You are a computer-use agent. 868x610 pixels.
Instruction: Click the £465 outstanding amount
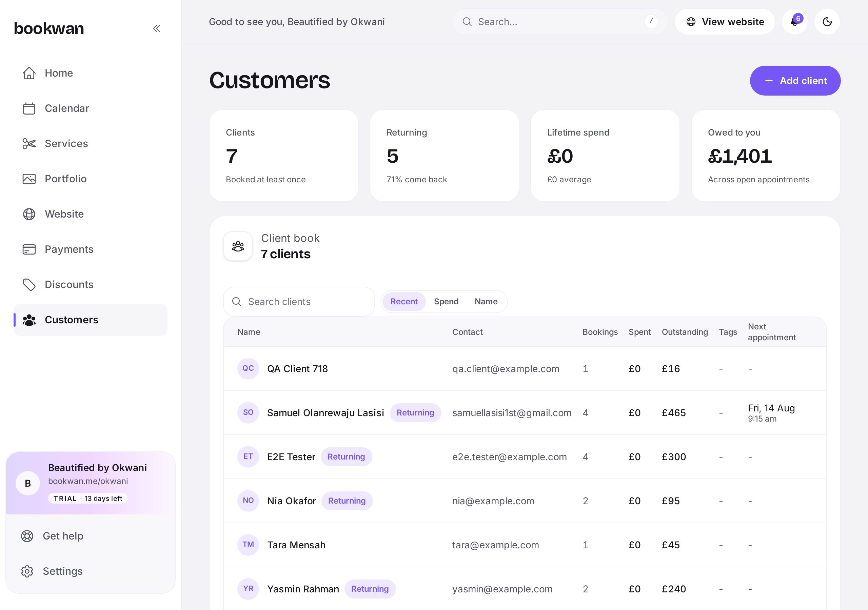[x=674, y=413]
